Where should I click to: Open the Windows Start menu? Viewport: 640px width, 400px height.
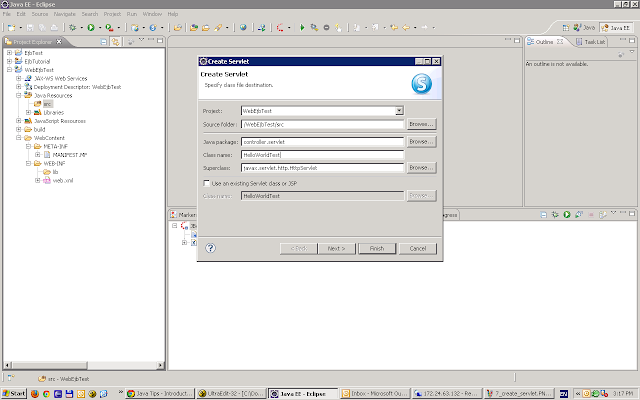tap(13, 393)
